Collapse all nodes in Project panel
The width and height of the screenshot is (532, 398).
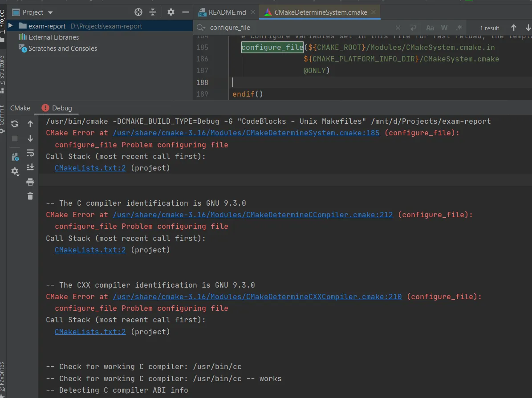point(153,12)
